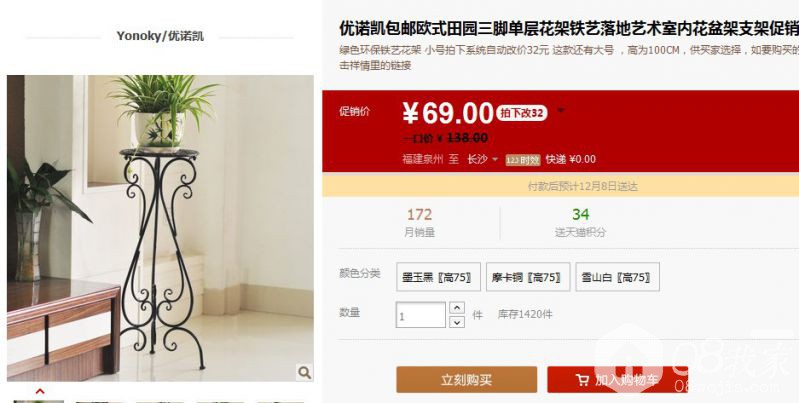This screenshot has width=799, height=403.
Task: Open the main flower stand product image
Action: tap(160, 228)
